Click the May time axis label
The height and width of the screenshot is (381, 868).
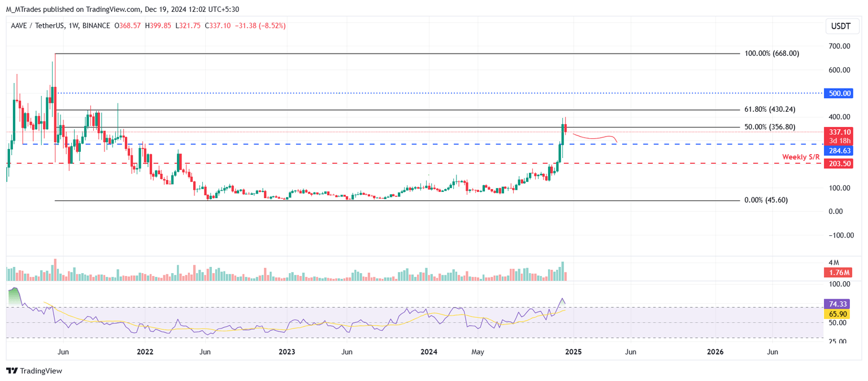point(478,352)
